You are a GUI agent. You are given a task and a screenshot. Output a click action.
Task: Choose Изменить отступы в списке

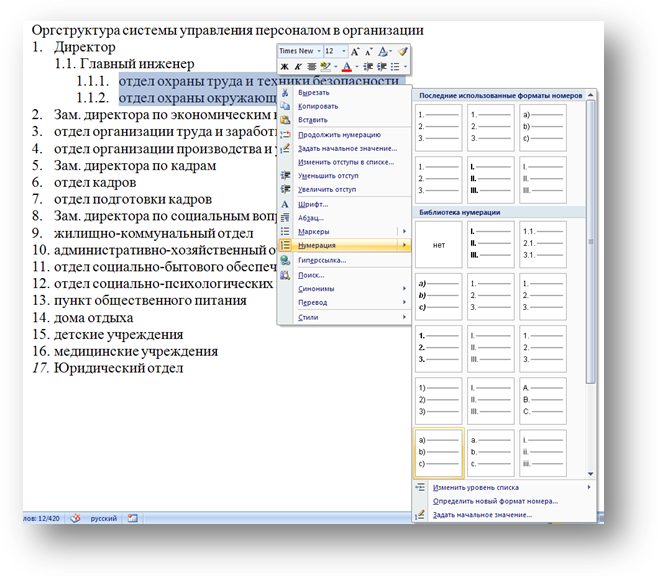(x=346, y=162)
